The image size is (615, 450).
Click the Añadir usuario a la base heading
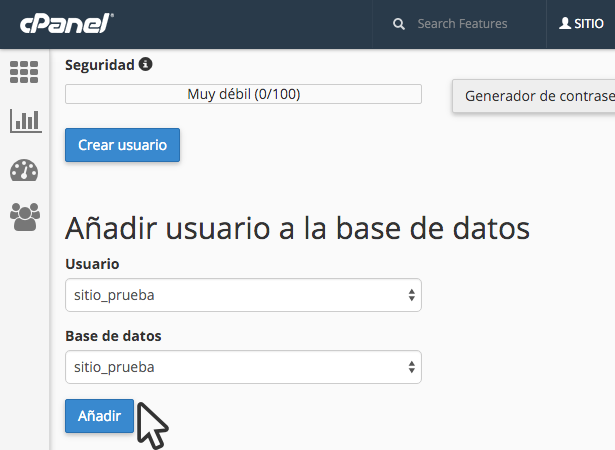point(297,228)
